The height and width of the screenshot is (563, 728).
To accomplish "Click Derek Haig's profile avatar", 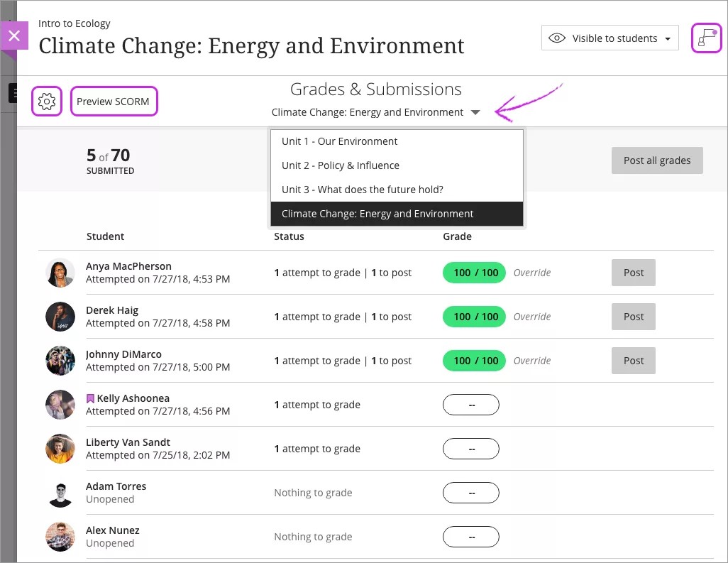I will click(60, 317).
